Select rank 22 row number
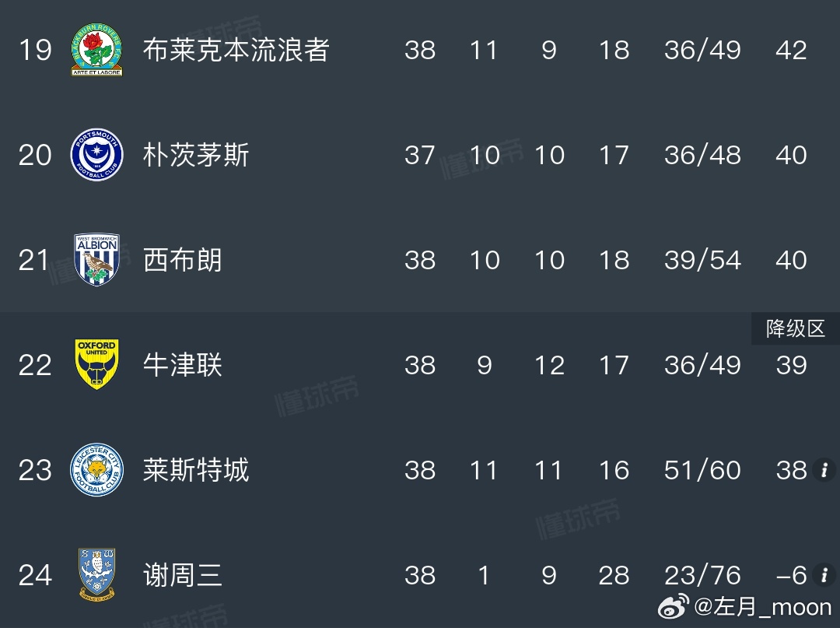The width and height of the screenshot is (840, 628). pos(35,365)
